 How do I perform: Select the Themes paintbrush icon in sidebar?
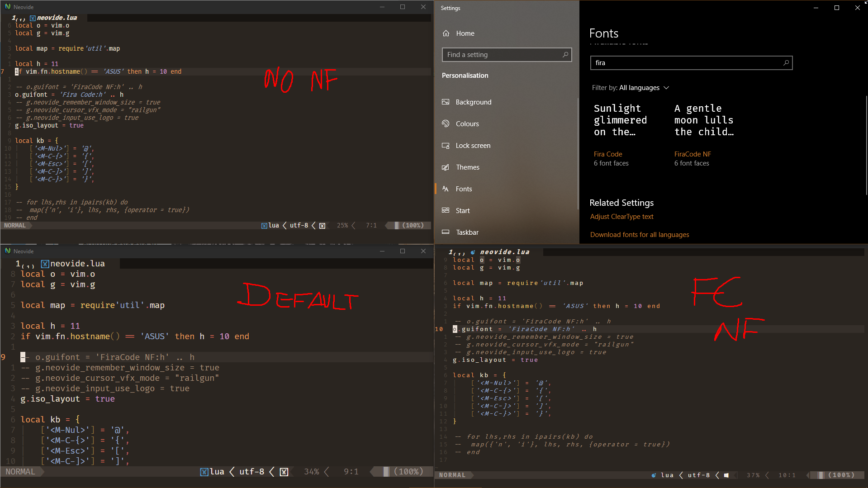click(x=446, y=167)
